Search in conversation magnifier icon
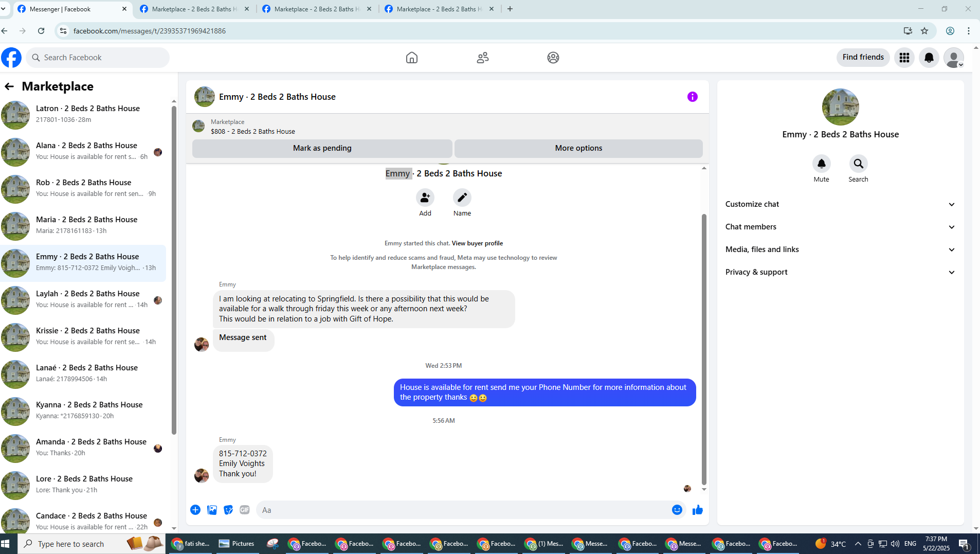 859,164
